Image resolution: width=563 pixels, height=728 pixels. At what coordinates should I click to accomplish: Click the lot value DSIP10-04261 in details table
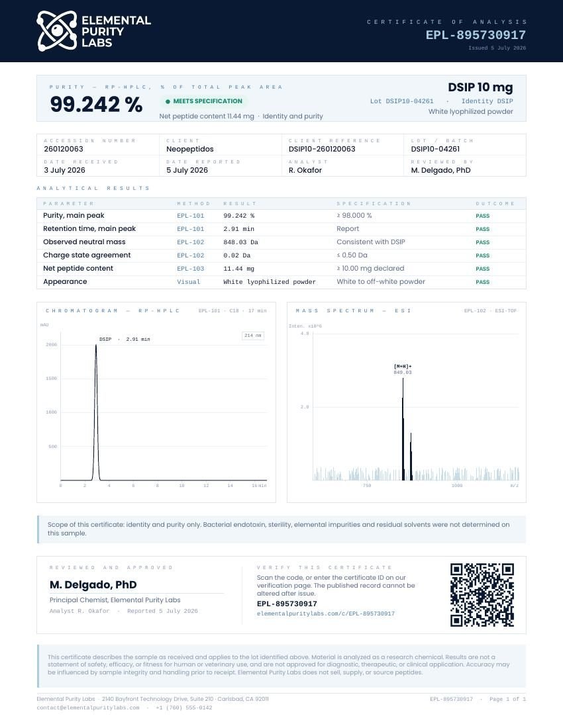point(435,149)
